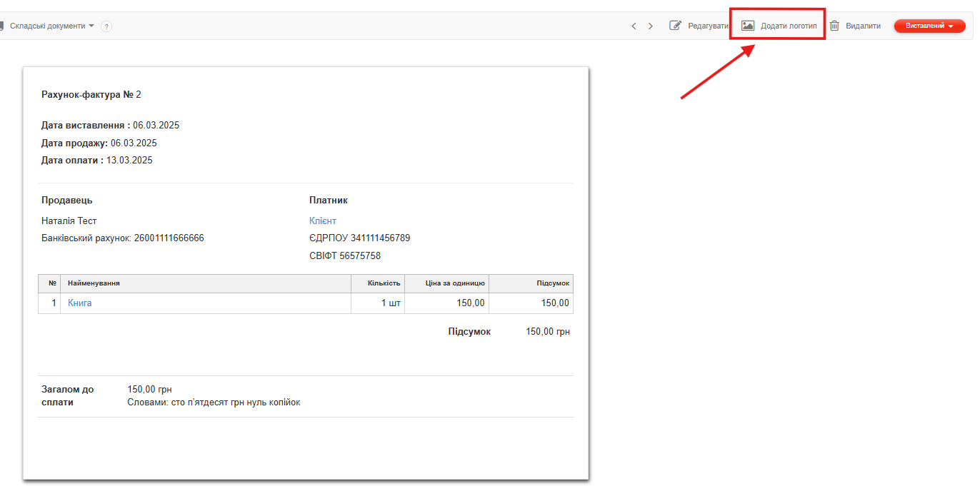The width and height of the screenshot is (980, 486).
Task: Click the Рахунок-фактура № 2 title
Action: coord(91,94)
